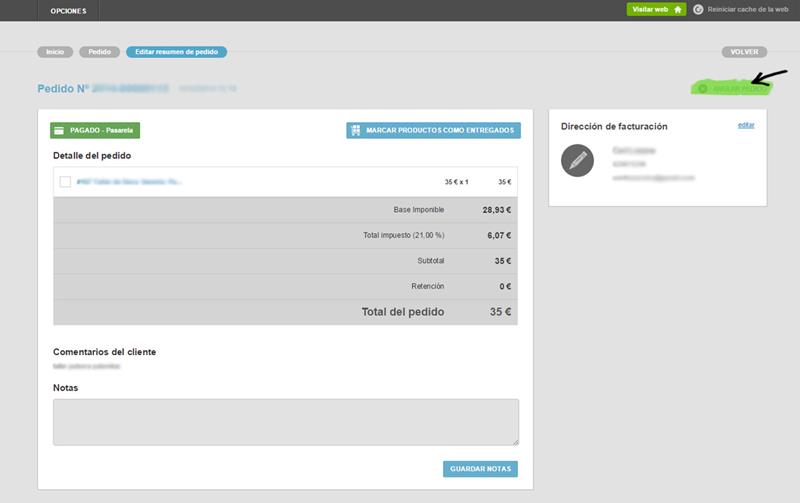This screenshot has height=503, width=800.
Task: Click the editar link for billing address
Action: coord(746,125)
